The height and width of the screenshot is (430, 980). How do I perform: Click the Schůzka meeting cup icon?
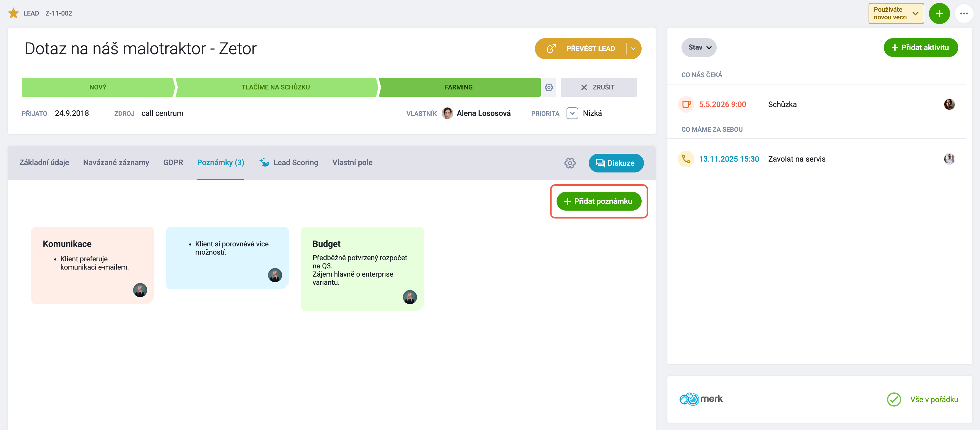coord(686,104)
